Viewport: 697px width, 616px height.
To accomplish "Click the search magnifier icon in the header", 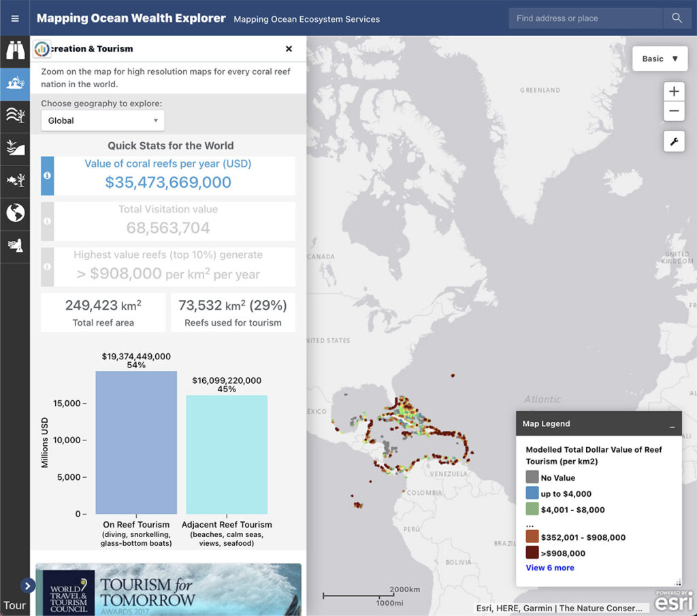I will (x=677, y=18).
